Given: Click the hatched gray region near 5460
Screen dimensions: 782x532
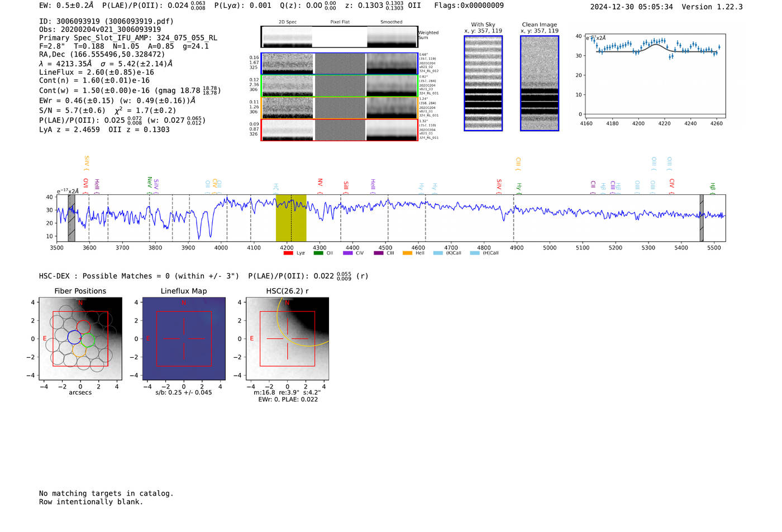Looking at the screenshot, I should click(x=702, y=218).
